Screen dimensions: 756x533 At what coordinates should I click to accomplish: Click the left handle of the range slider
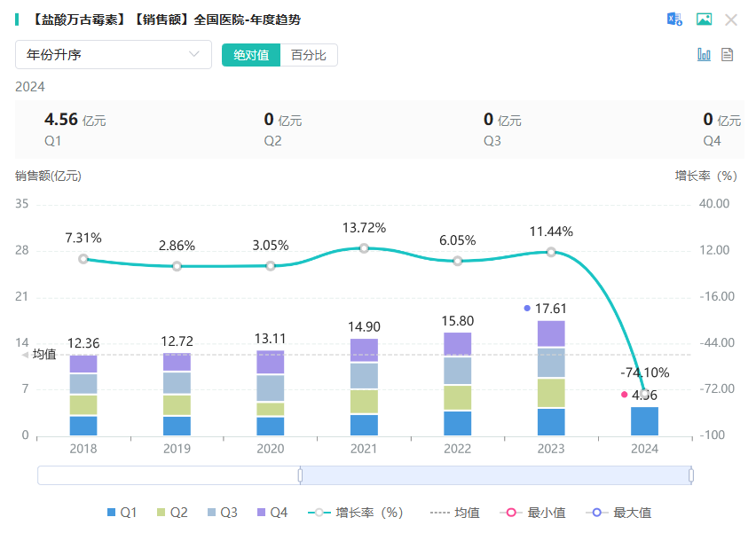[x=300, y=475]
